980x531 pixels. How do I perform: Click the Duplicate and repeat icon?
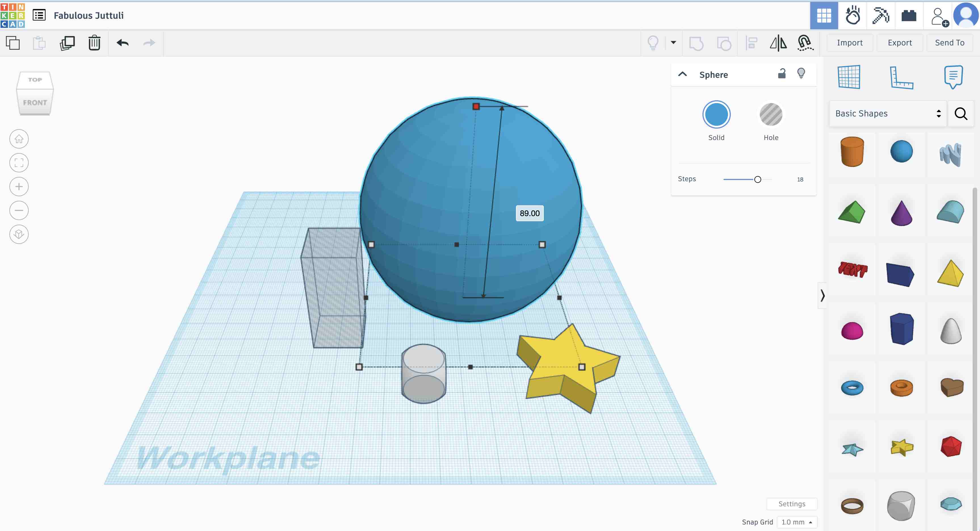(67, 43)
